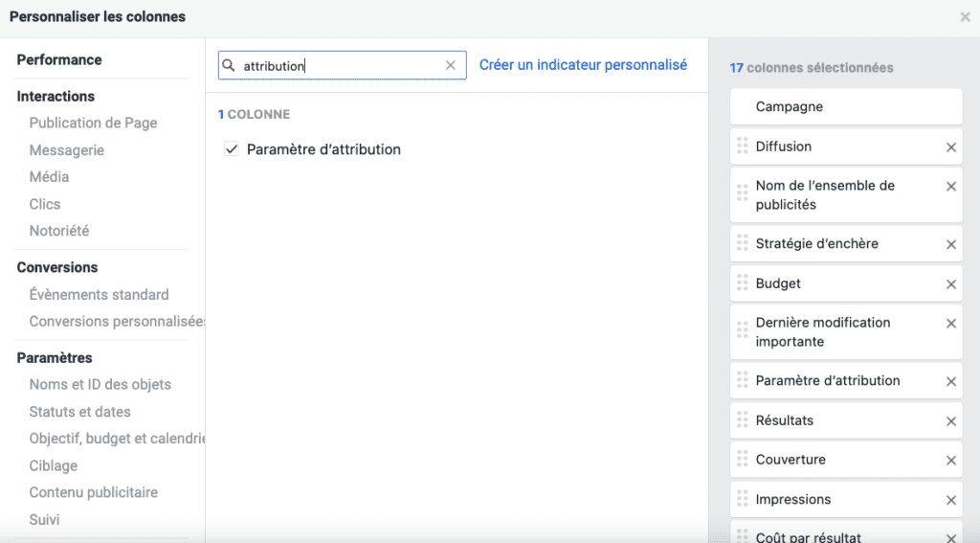Image resolution: width=980 pixels, height=543 pixels.
Task: Click Créer un indicateur personnalisé link
Action: point(583,65)
